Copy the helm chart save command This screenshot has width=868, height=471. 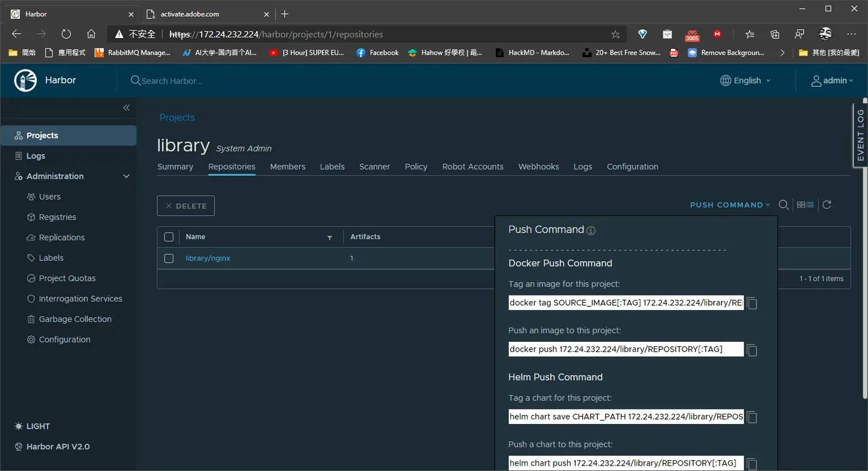(752, 417)
